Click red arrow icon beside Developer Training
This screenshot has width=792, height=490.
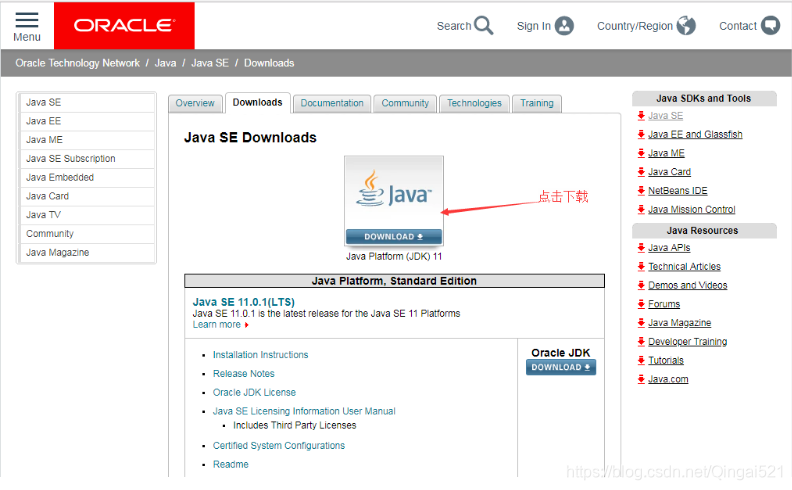[641, 341]
